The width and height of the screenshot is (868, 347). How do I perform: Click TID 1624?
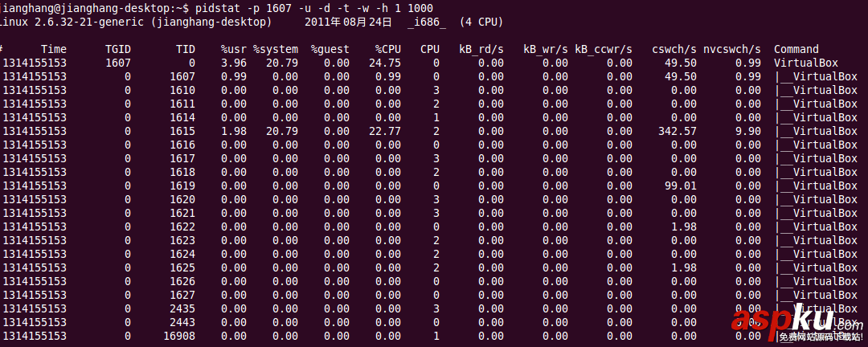[182, 254]
